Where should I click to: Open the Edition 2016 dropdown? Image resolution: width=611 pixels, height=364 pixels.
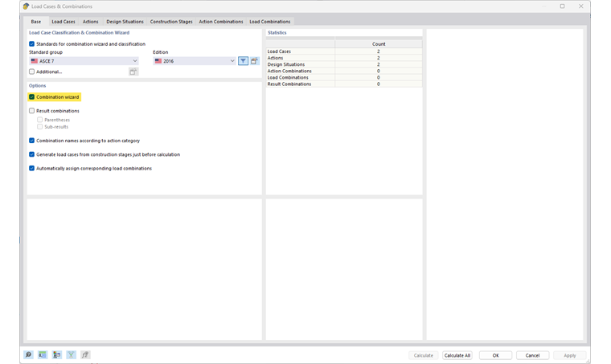195,61
